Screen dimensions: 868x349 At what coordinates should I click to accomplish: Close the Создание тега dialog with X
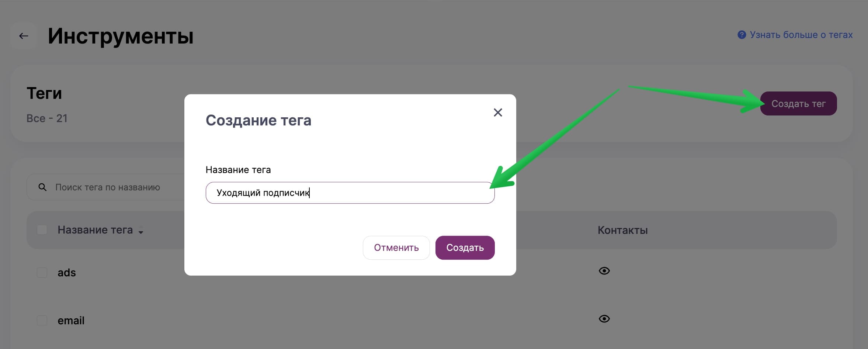coord(498,113)
